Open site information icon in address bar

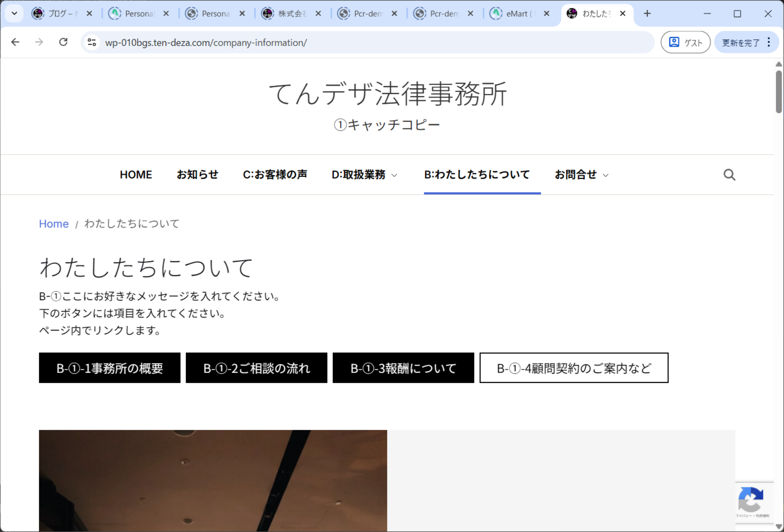(92, 42)
